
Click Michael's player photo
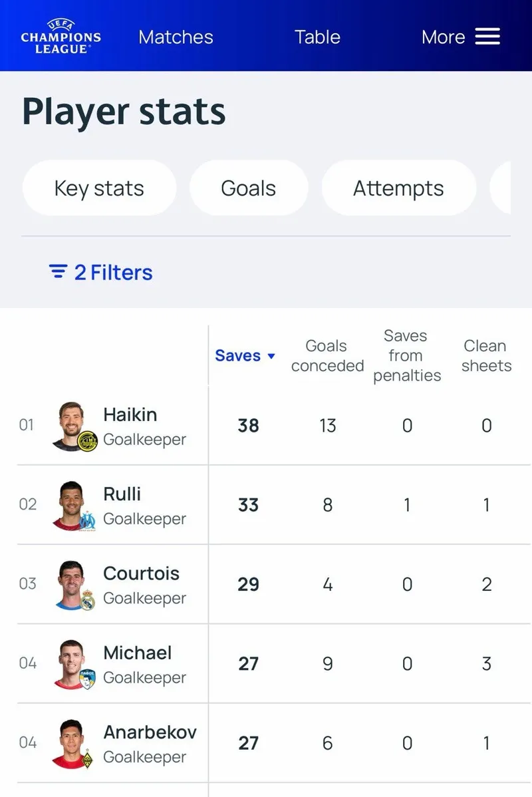(71, 663)
